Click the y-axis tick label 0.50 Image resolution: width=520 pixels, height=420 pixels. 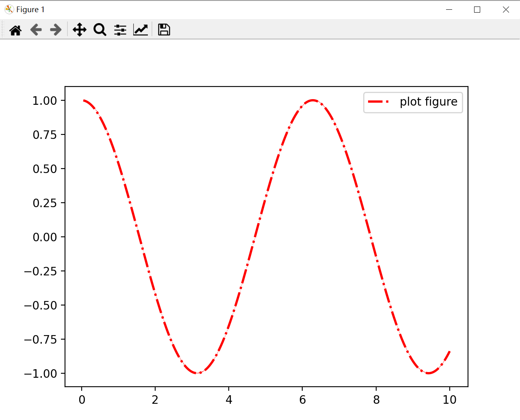[x=45, y=169]
